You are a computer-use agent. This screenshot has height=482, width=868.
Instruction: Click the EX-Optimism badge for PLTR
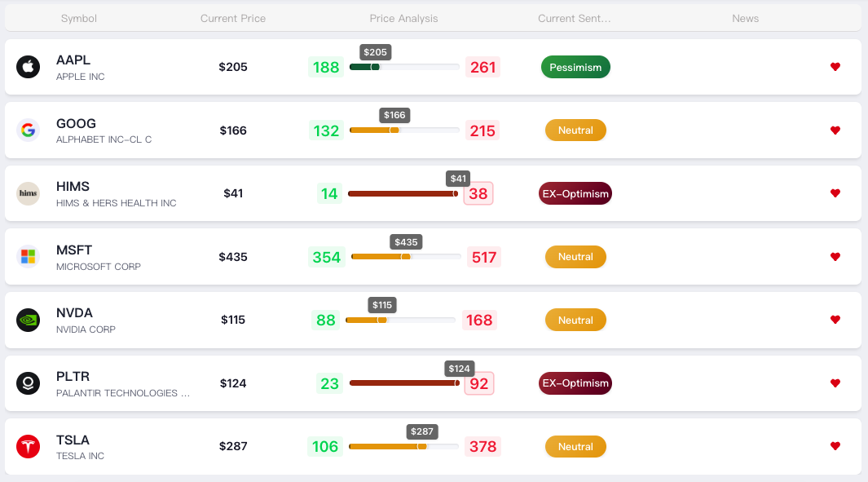tap(575, 383)
